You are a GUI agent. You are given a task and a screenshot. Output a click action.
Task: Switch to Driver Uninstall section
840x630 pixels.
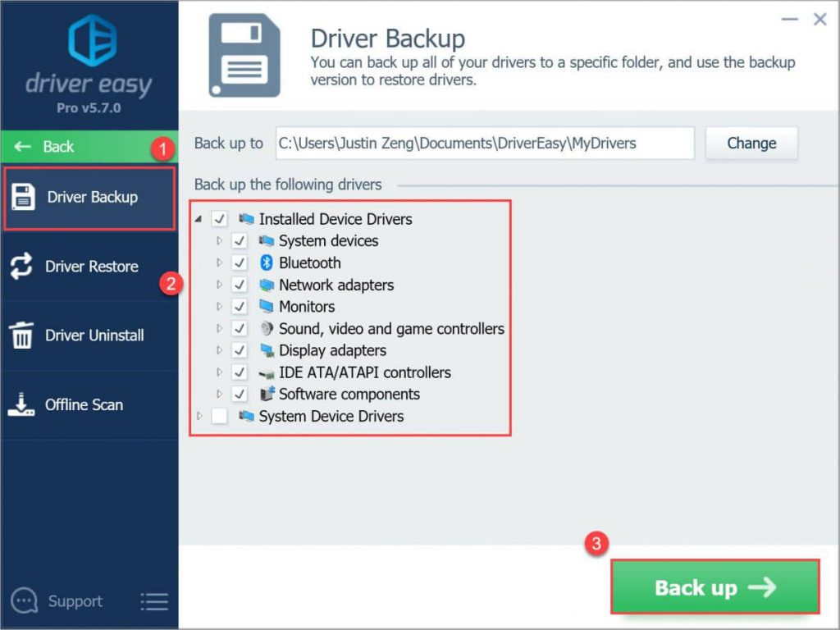(89, 336)
